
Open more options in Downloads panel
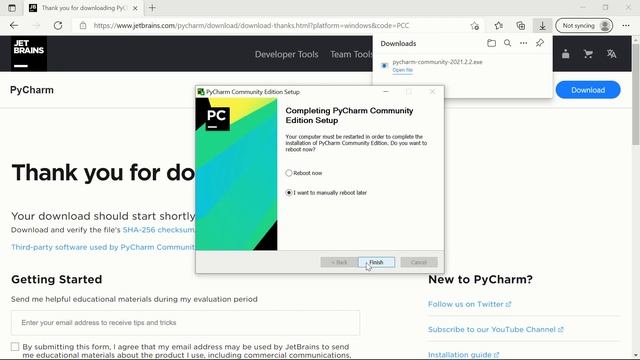(x=523, y=43)
